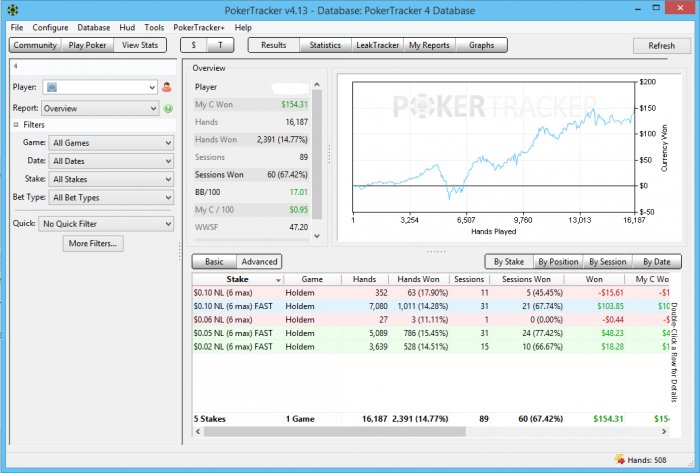Select the $0.05 NL (6 max) FAST row
Screen dimensions: 700x473
(x=431, y=333)
